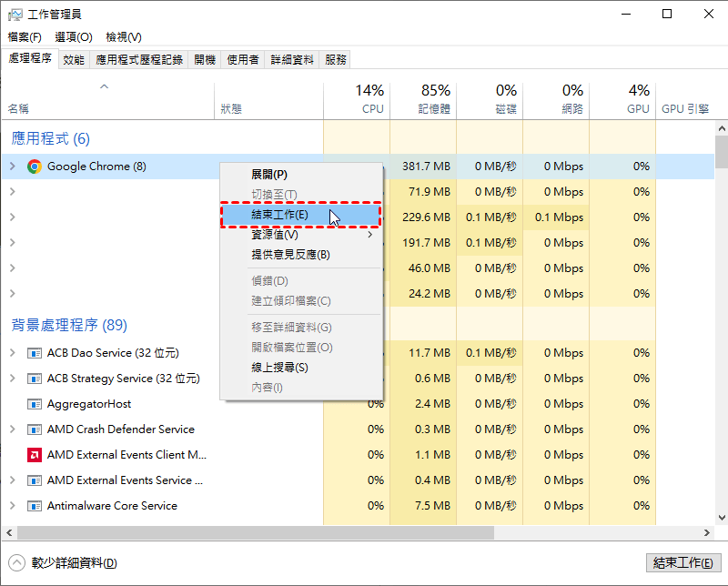Click the red AMD External Events Client icon
Image resolution: width=728 pixels, height=586 pixels.
click(x=35, y=455)
